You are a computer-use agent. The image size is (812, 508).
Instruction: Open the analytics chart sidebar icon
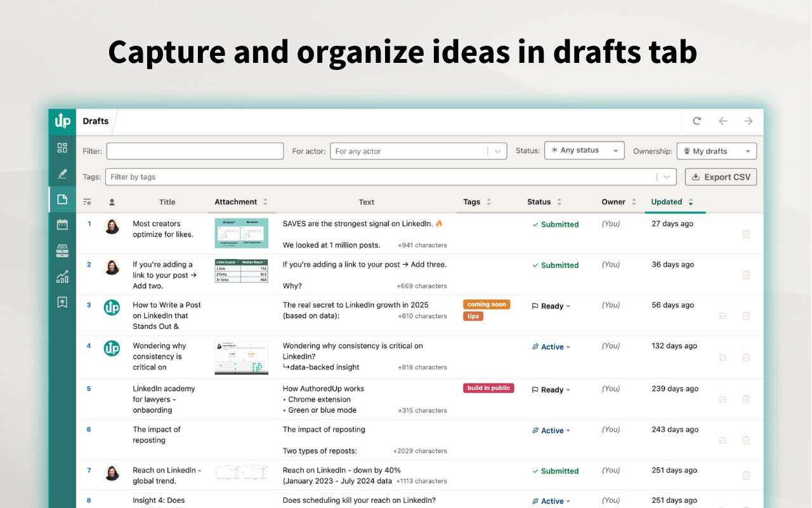[x=62, y=277]
